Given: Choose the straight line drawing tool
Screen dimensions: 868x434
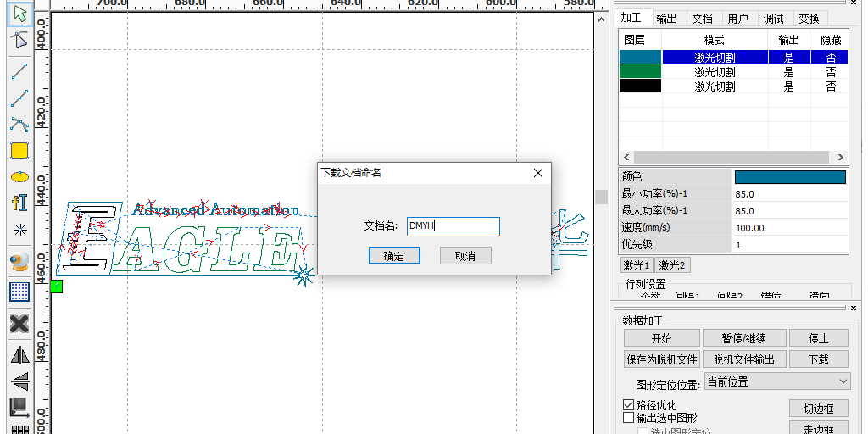Looking at the screenshot, I should coord(20,71).
